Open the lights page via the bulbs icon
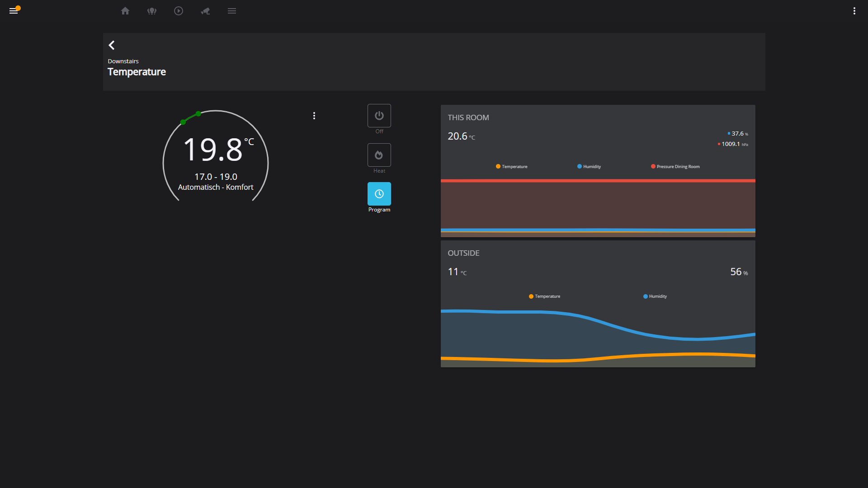This screenshot has height=488, width=868. coord(152,11)
